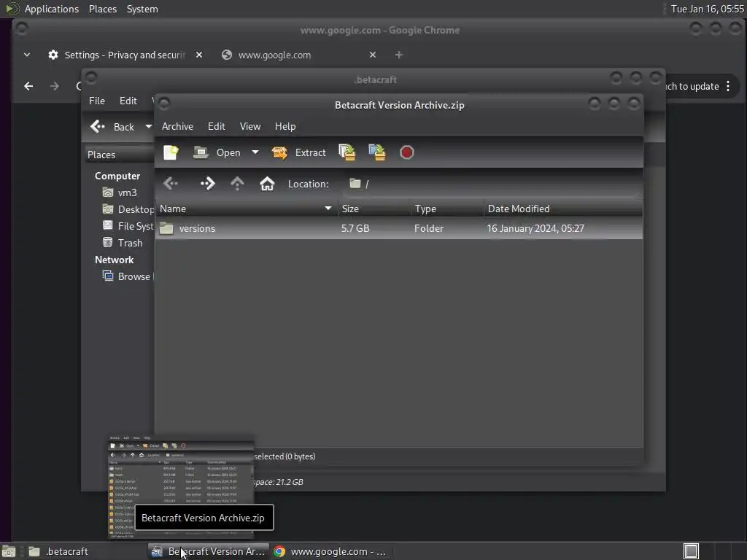Sort by Type column header
Screen dimensions: 747x560
pyautogui.click(x=447, y=209)
